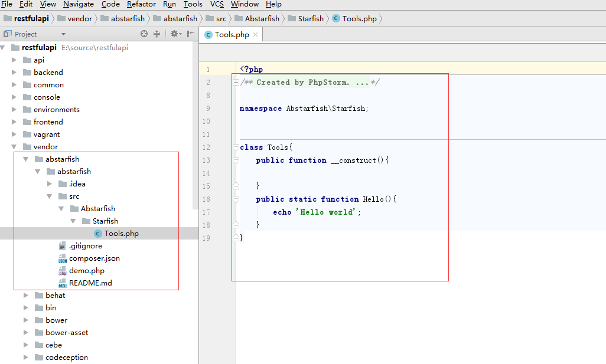Open the Window menu
This screenshot has width=606, height=364.
245,4
